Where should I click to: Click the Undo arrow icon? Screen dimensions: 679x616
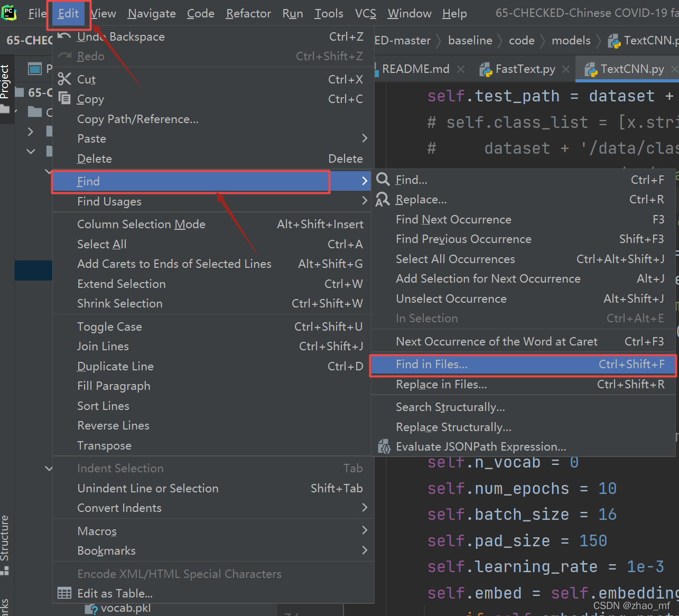pyautogui.click(x=64, y=36)
